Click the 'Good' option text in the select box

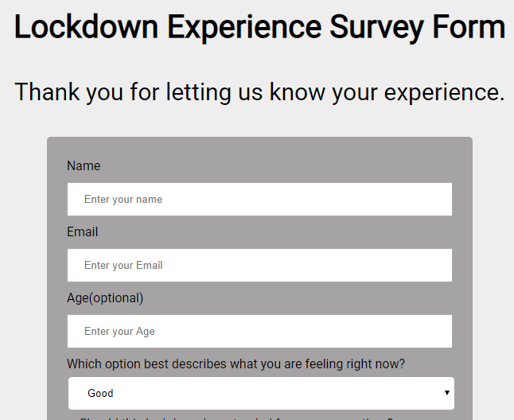click(x=100, y=393)
